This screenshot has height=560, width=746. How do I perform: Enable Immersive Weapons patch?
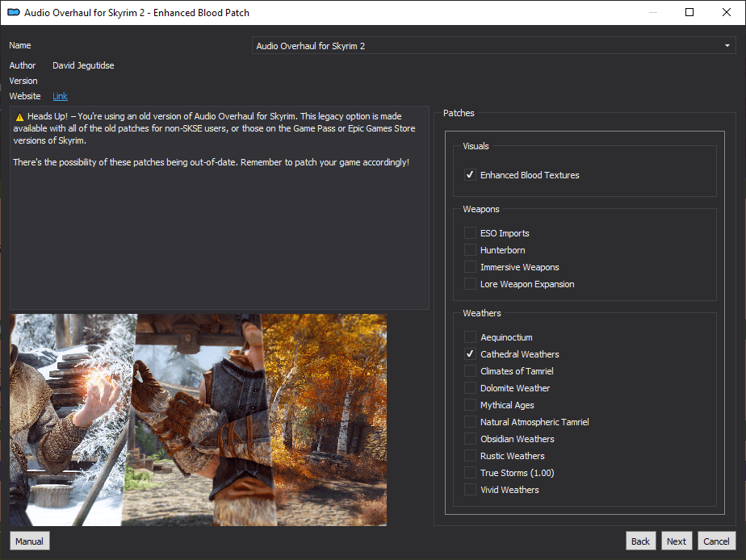pyautogui.click(x=470, y=267)
